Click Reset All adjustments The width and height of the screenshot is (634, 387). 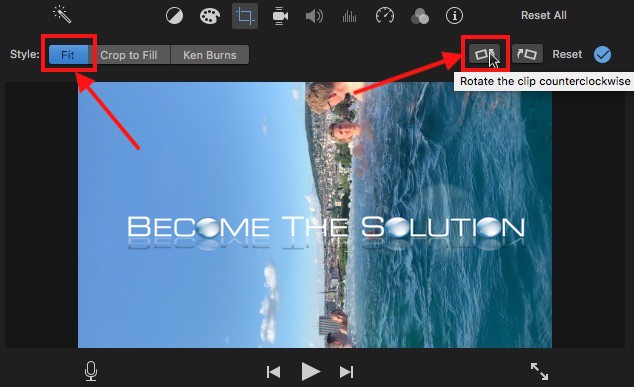(543, 15)
